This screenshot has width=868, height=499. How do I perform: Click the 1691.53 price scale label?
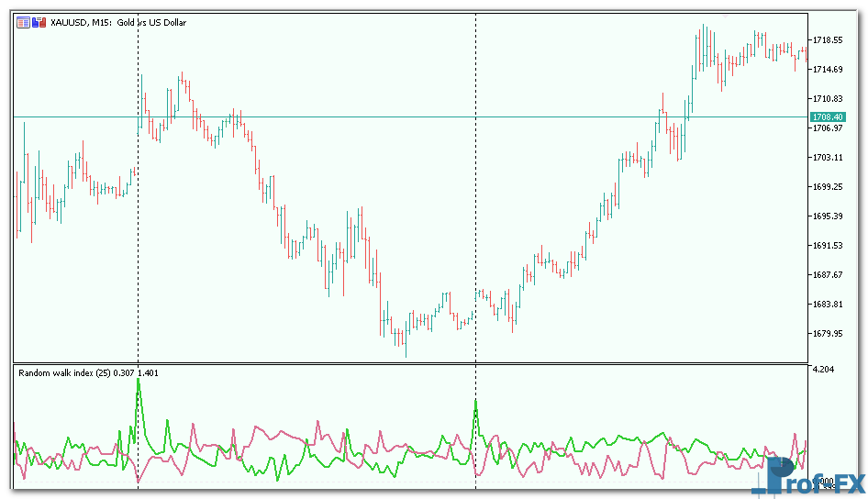(x=827, y=246)
